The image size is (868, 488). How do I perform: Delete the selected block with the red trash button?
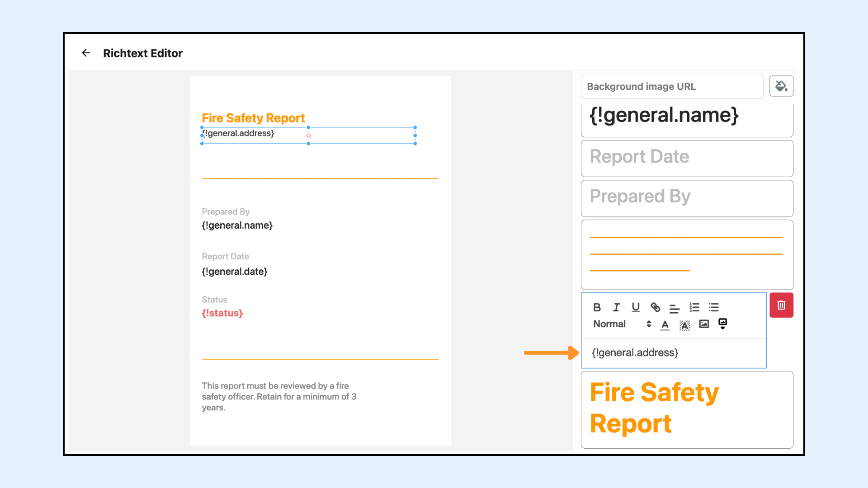[x=781, y=305]
